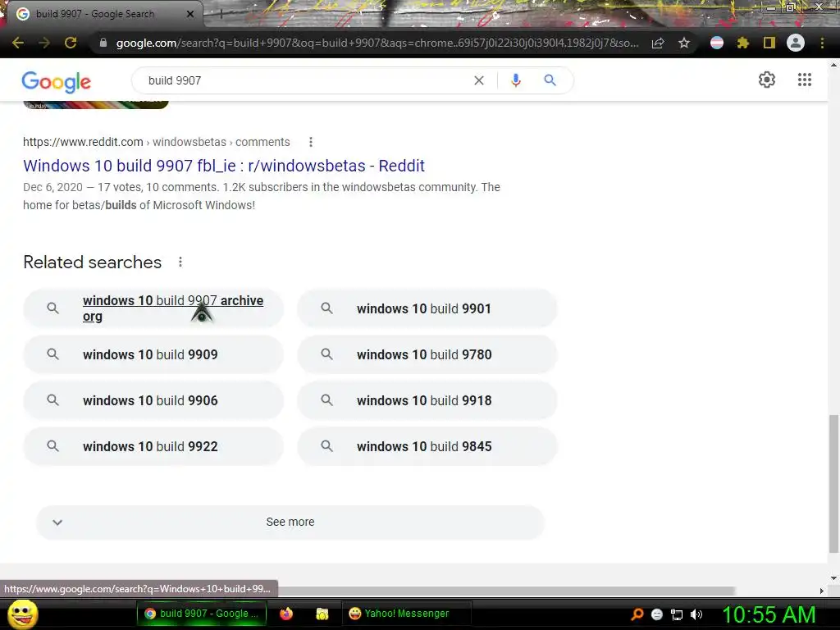Clear the search box with the X
Screen dimensions: 840x630
tap(479, 80)
